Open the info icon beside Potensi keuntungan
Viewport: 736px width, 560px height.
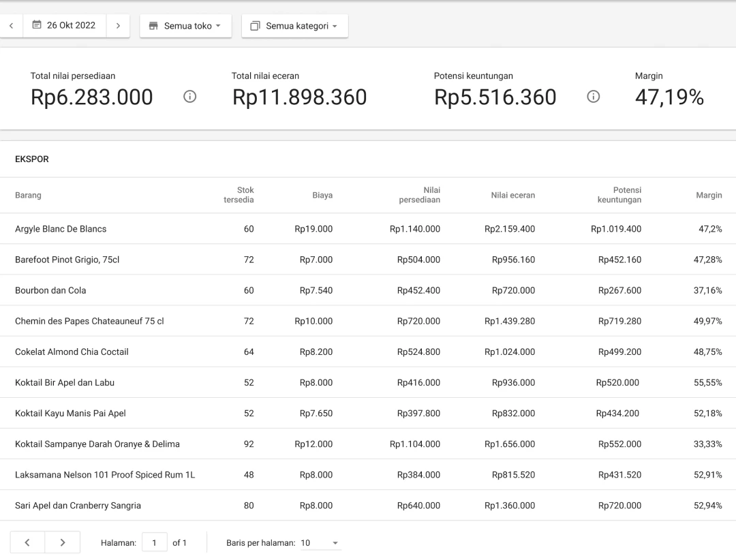(x=593, y=97)
